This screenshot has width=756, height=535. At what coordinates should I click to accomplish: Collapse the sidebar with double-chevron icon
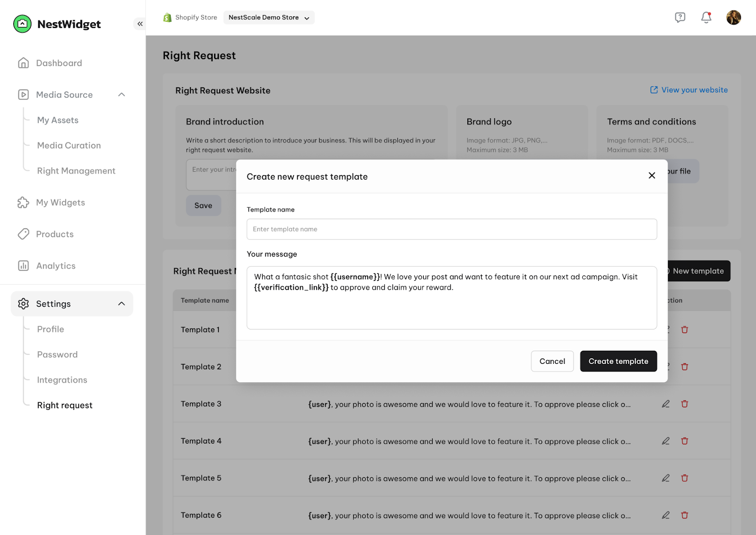pyautogui.click(x=140, y=24)
